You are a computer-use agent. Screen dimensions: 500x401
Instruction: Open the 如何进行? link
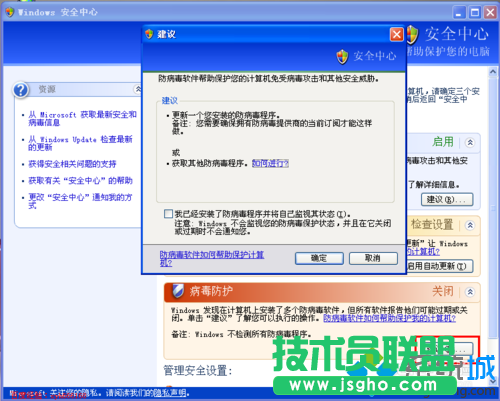[270, 163]
